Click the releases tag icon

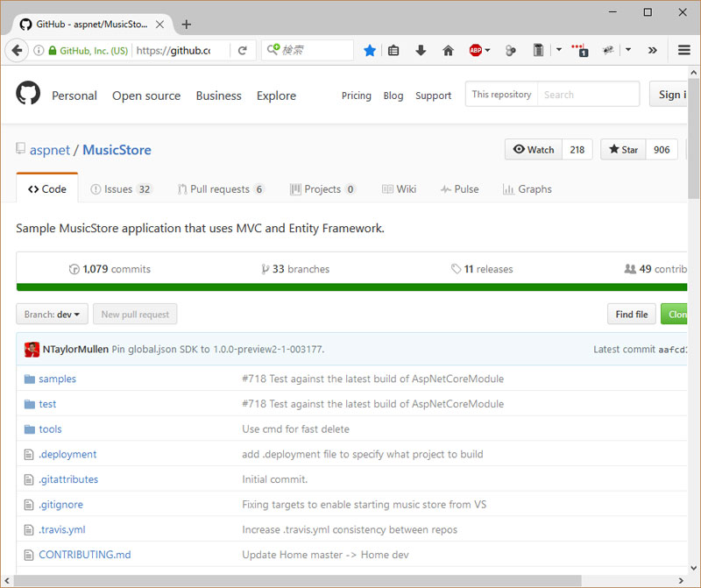pos(456,269)
